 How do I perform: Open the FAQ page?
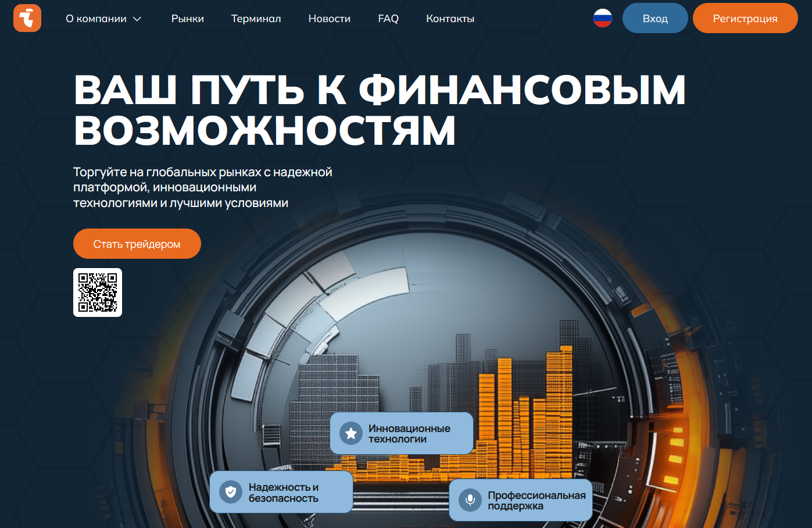pos(388,19)
